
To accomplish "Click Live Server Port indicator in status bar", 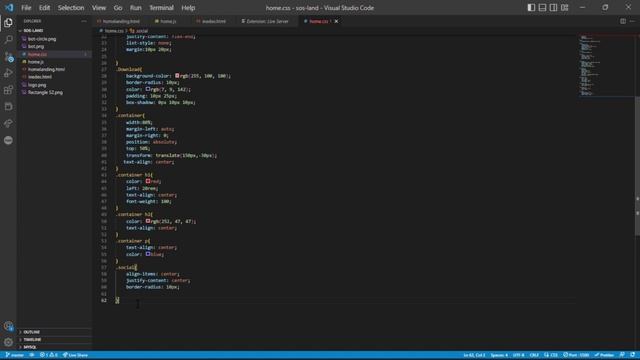I will click(x=576, y=355).
